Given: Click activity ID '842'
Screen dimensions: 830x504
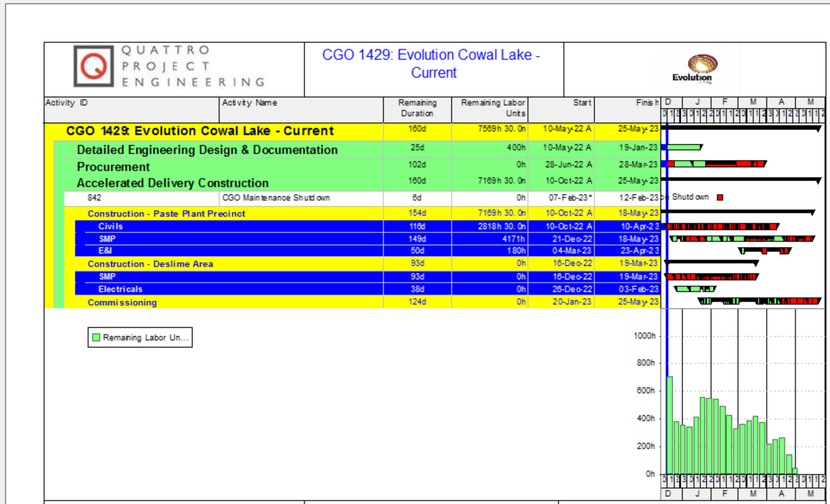Looking at the screenshot, I should [94, 198].
